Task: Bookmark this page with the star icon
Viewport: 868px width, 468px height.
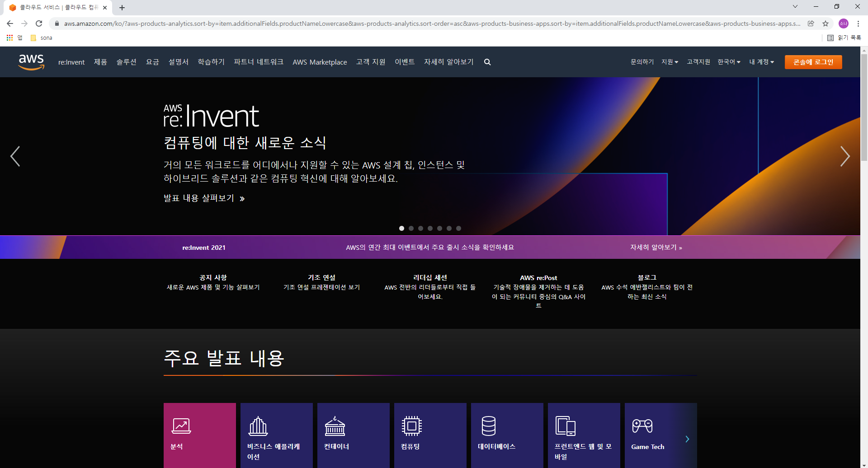Action: pyautogui.click(x=826, y=23)
